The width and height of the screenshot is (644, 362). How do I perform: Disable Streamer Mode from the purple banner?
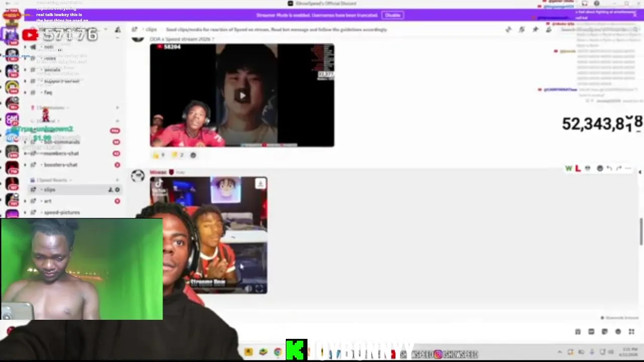392,15
